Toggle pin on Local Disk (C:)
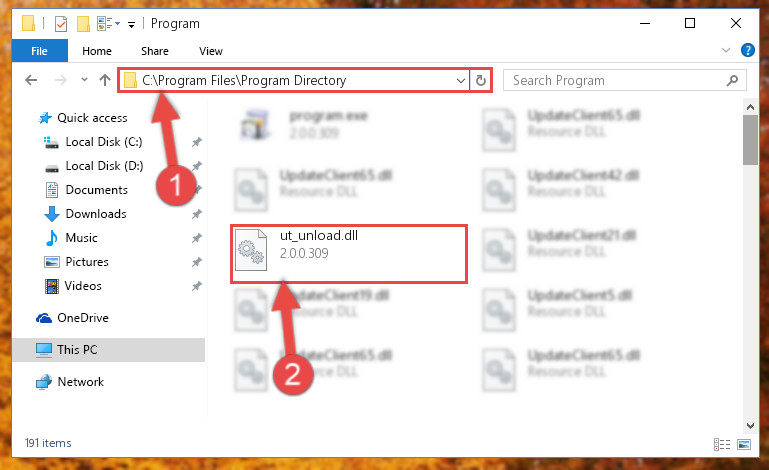The image size is (769, 470). [x=197, y=142]
